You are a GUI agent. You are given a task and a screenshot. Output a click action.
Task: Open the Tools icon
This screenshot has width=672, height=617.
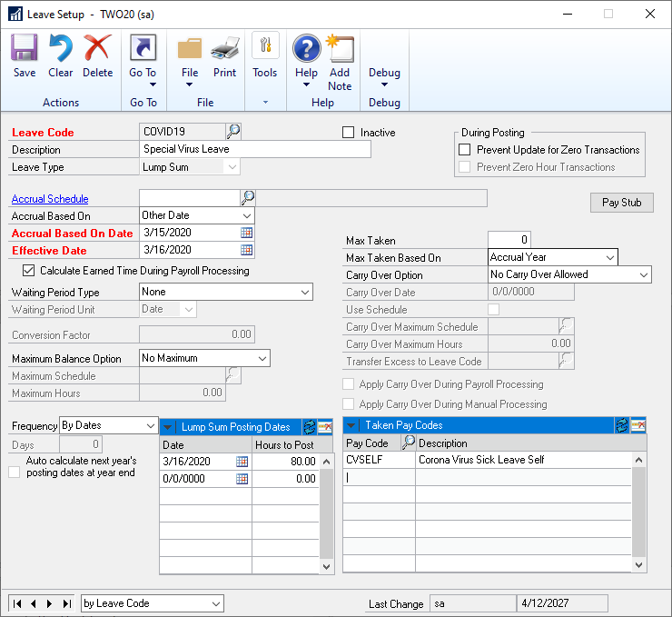click(265, 45)
